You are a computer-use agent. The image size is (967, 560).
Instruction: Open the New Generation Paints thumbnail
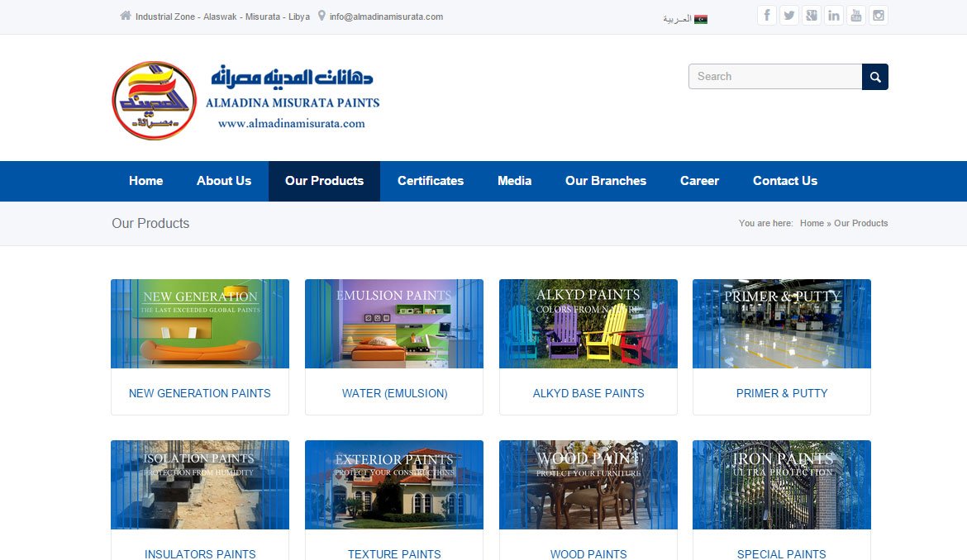(x=200, y=324)
